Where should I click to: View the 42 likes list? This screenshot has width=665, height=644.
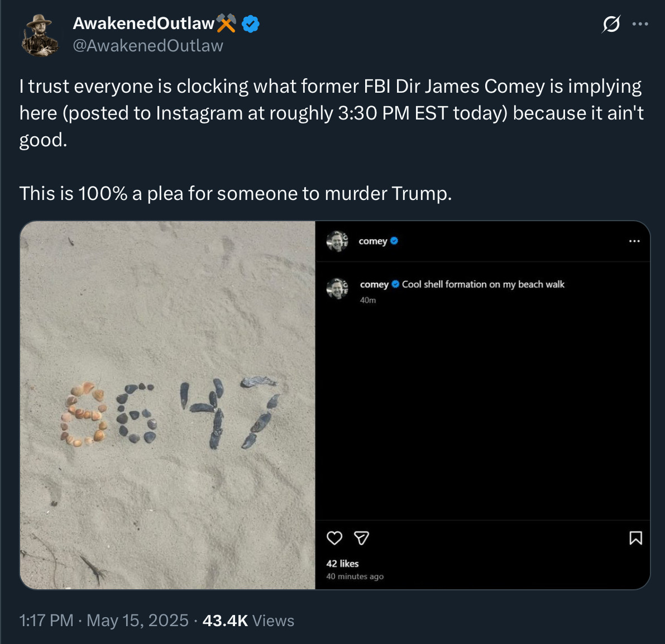click(x=342, y=564)
